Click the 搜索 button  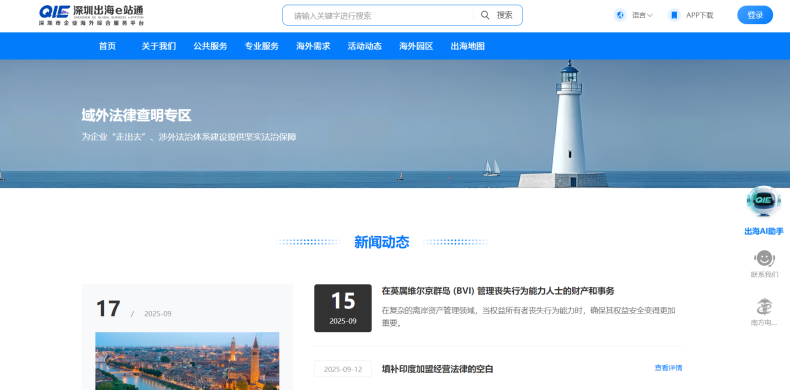504,15
